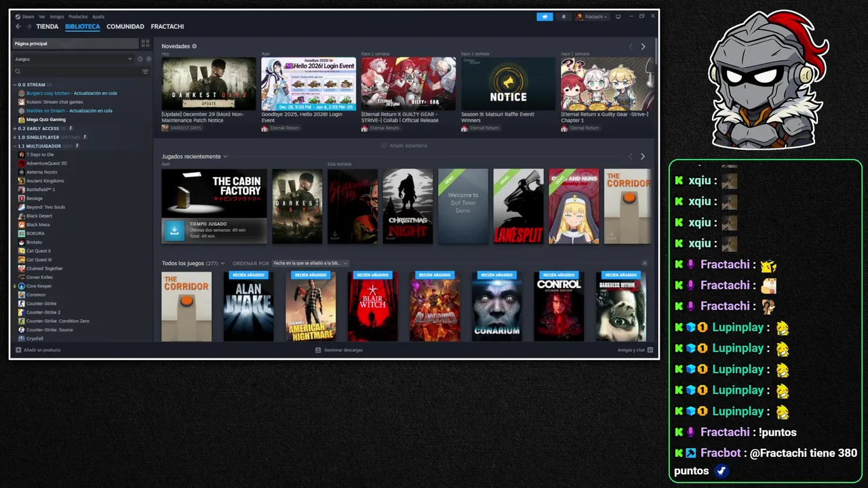Open the Fractachi account dropdown

point(592,16)
